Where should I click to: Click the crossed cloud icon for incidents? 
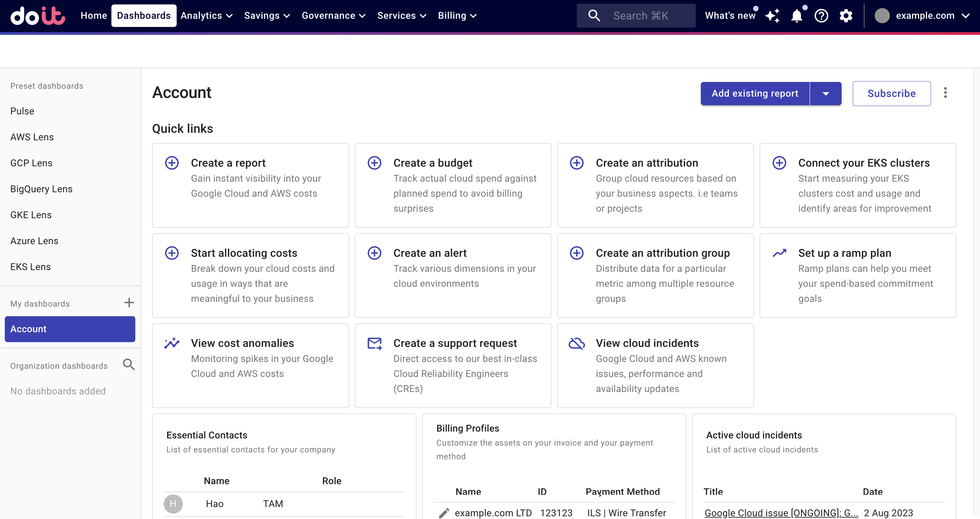tap(577, 343)
